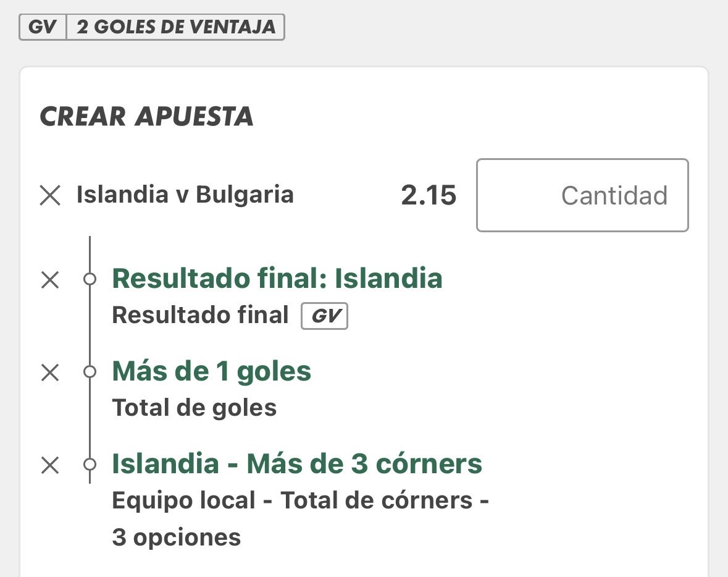Remove the Resultado final: Islandia selection

click(x=50, y=280)
